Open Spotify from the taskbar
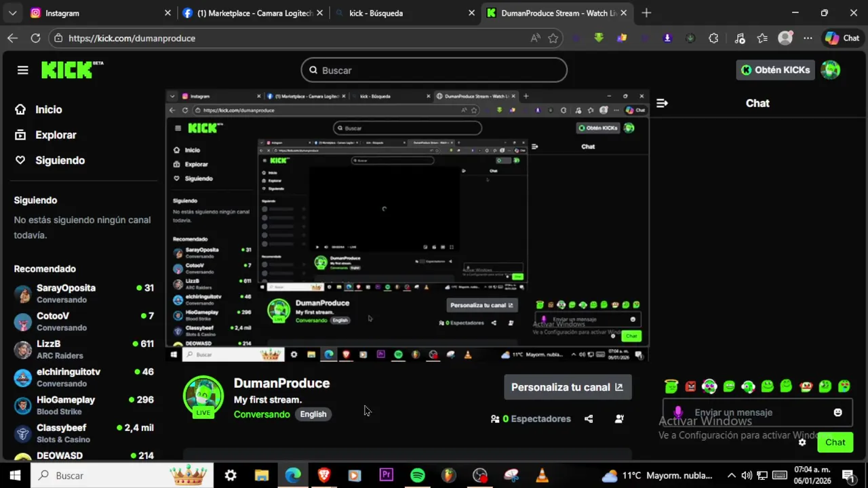The image size is (868, 488). click(x=418, y=475)
